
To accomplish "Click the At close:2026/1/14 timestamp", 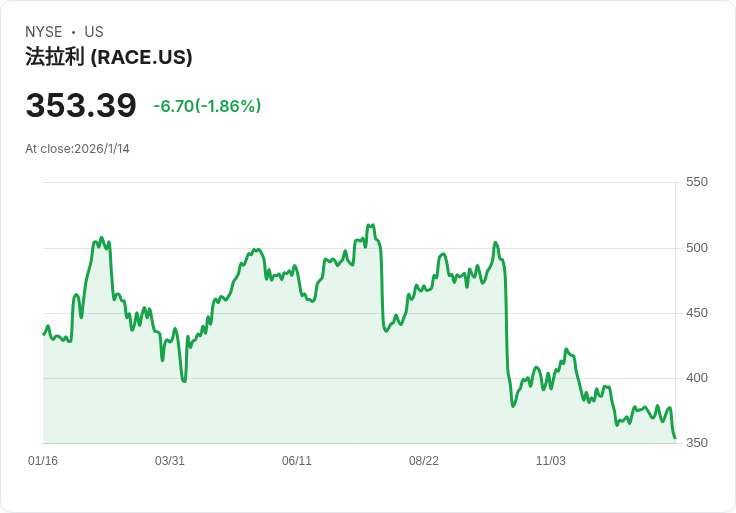I will (77, 149).
